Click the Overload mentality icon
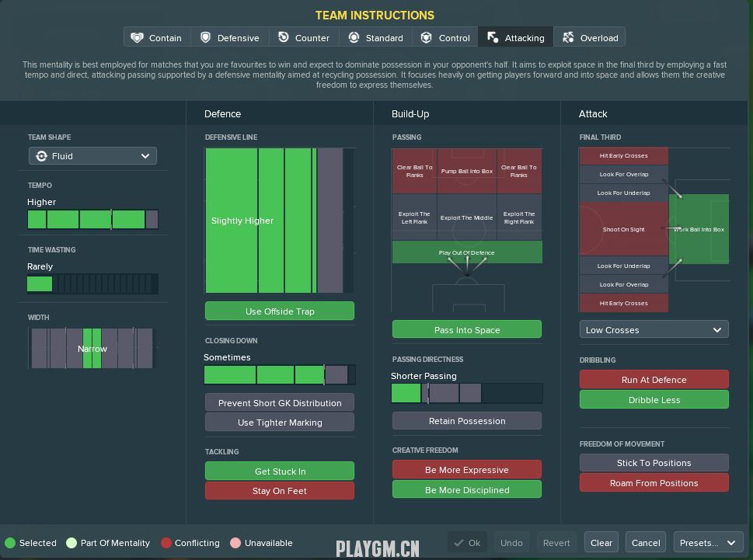 point(568,37)
